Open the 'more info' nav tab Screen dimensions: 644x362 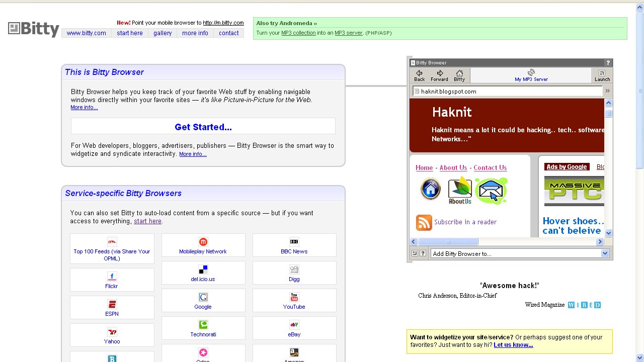(x=195, y=33)
